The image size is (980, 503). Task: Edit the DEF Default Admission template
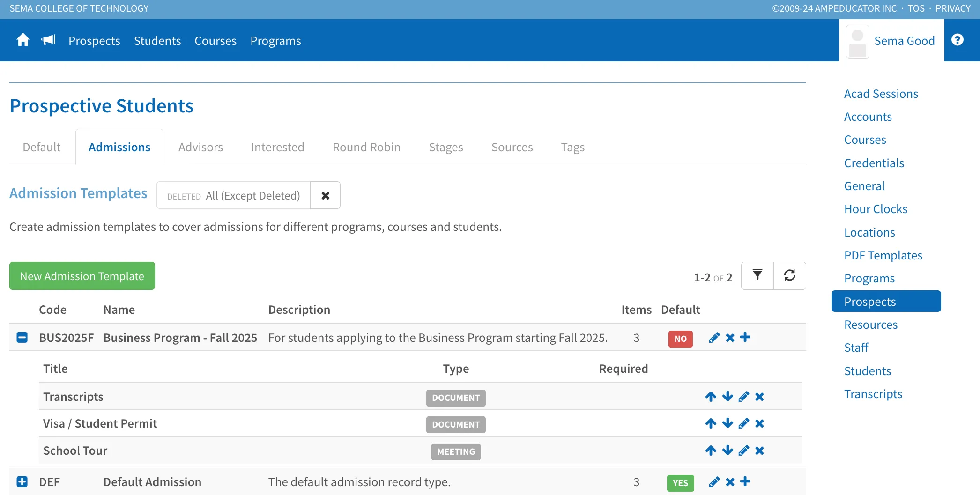[x=714, y=482]
